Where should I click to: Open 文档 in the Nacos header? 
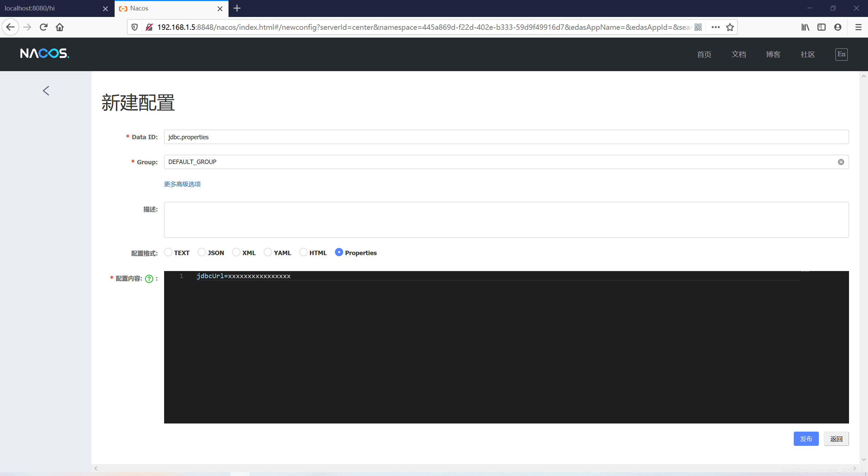click(x=739, y=54)
